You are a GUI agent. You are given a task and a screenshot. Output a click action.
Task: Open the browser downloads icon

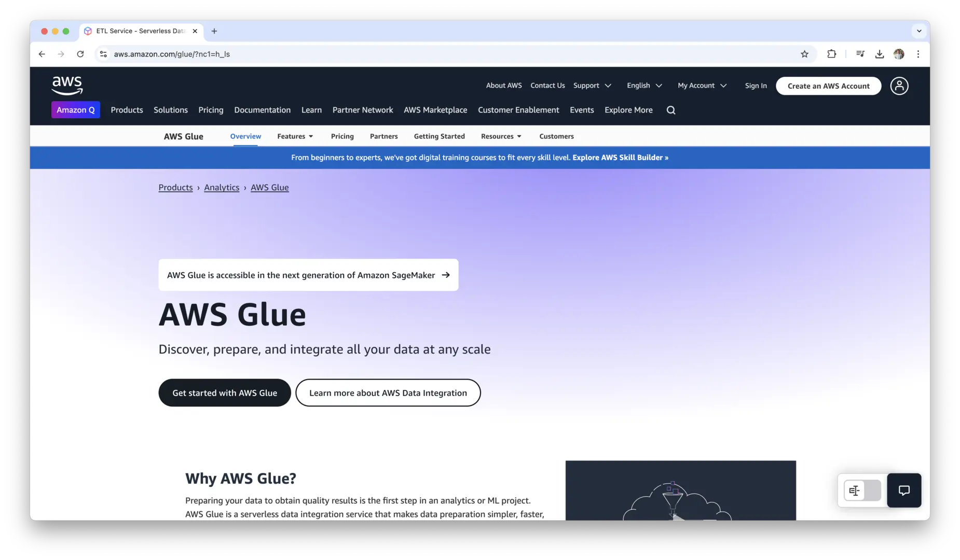(879, 54)
